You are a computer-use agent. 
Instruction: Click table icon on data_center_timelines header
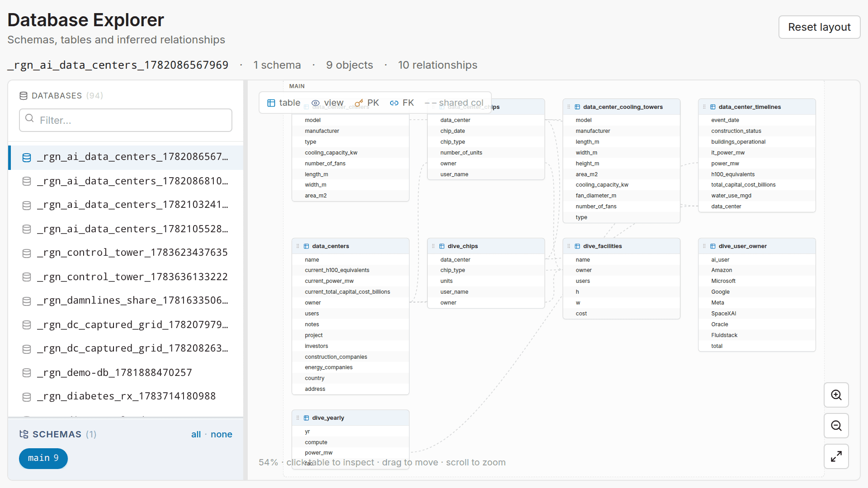coord(713,107)
